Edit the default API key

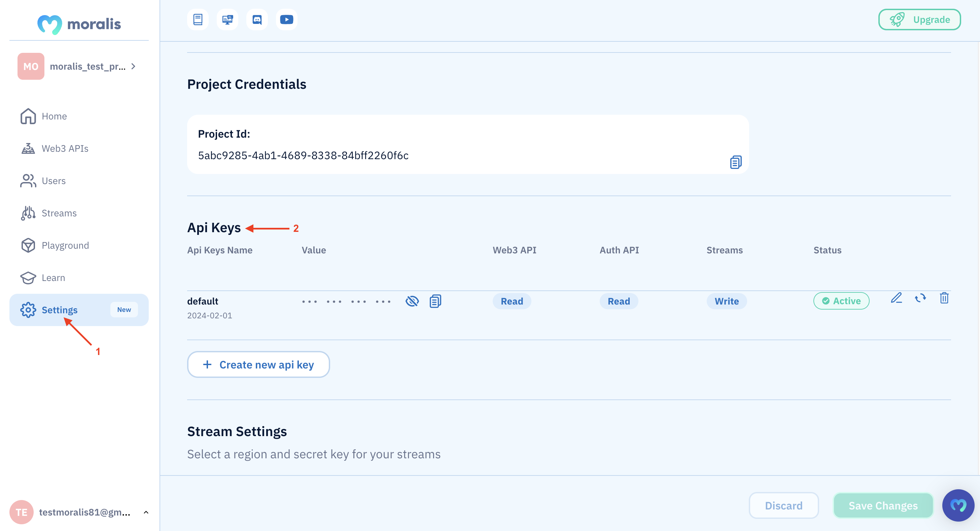(897, 298)
